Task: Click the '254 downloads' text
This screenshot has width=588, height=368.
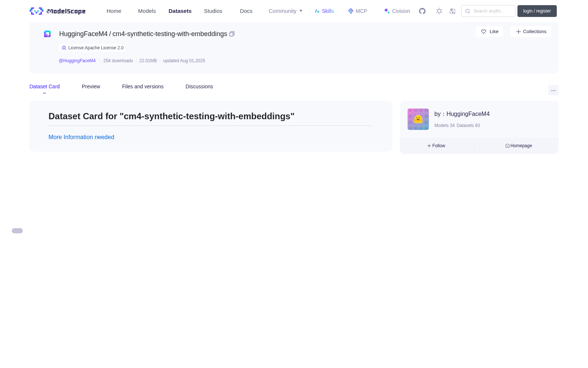Action: click(118, 61)
